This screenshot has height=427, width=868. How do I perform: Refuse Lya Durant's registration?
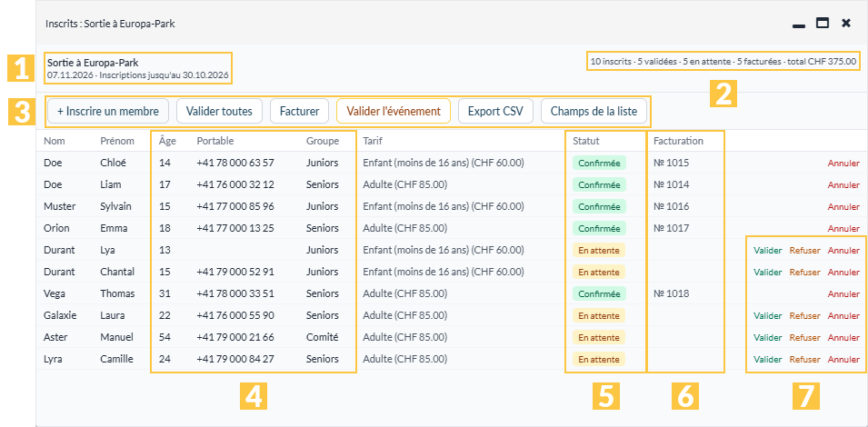[805, 251]
